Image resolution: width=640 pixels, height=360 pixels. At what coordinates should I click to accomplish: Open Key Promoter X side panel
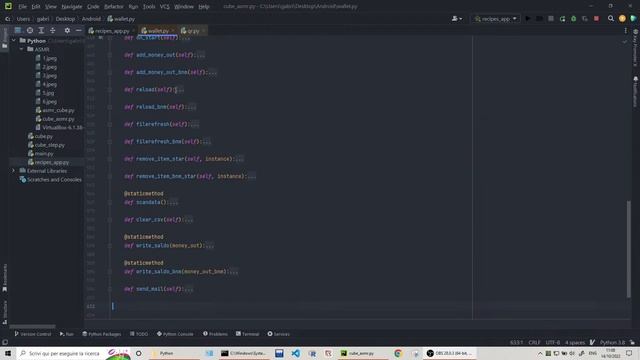[636, 47]
